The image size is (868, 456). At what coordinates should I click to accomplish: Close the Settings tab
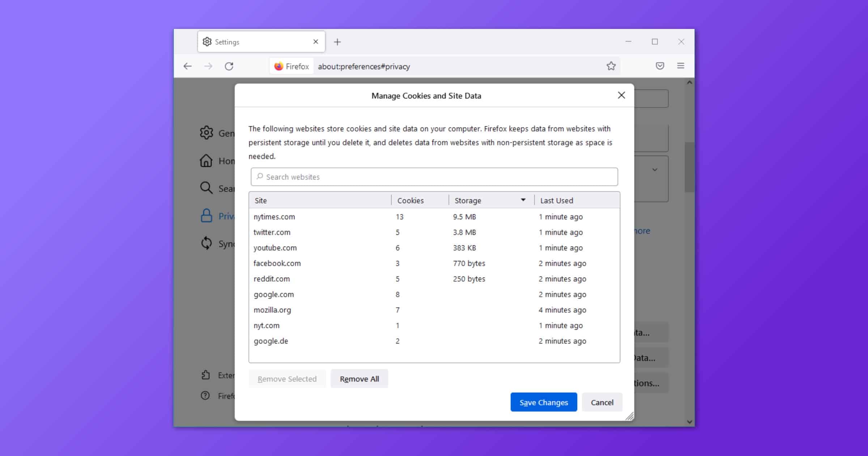(315, 42)
